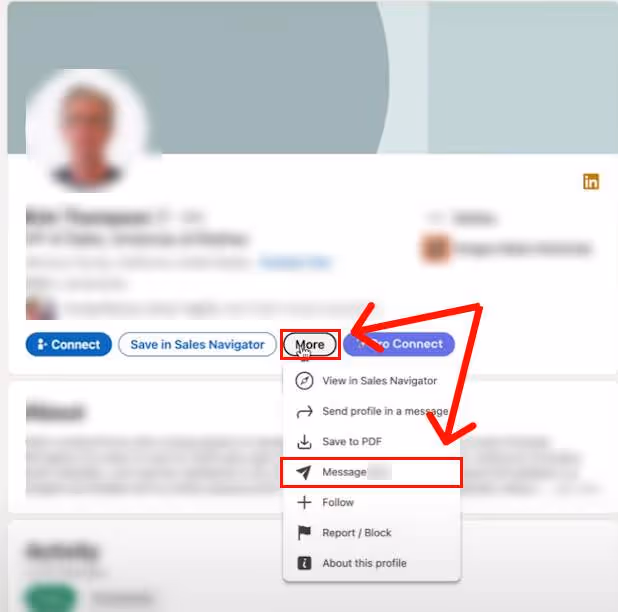The width and height of the screenshot is (618, 612).
Task: Click the info icon for About this profile
Action: pyautogui.click(x=304, y=563)
